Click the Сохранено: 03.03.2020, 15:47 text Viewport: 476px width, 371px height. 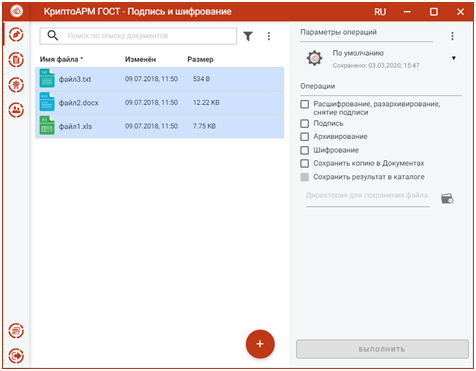coord(376,65)
